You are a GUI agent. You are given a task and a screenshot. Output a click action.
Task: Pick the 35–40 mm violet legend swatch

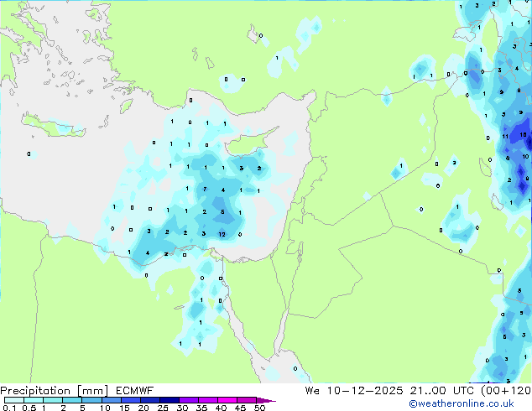pyautogui.click(x=208, y=400)
